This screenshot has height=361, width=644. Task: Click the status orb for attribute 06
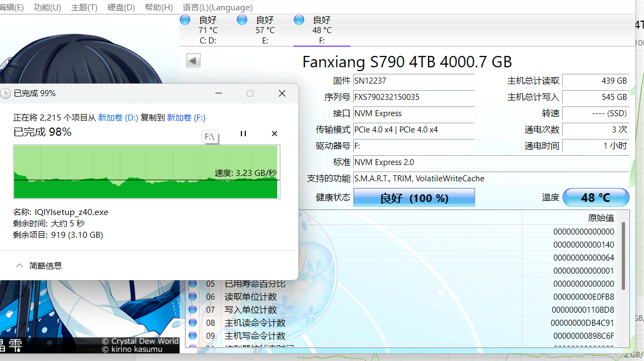point(193,296)
